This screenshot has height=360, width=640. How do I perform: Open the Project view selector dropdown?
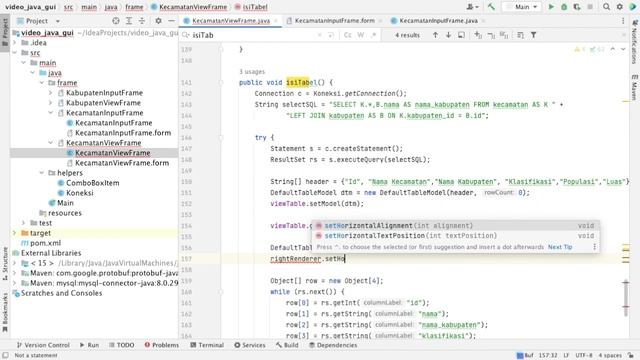tap(38, 21)
